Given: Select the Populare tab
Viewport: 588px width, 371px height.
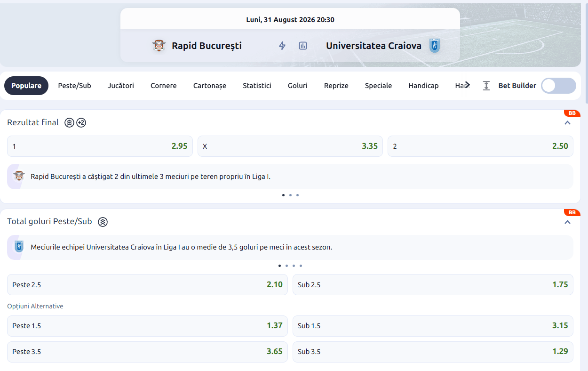Looking at the screenshot, I should [26, 86].
